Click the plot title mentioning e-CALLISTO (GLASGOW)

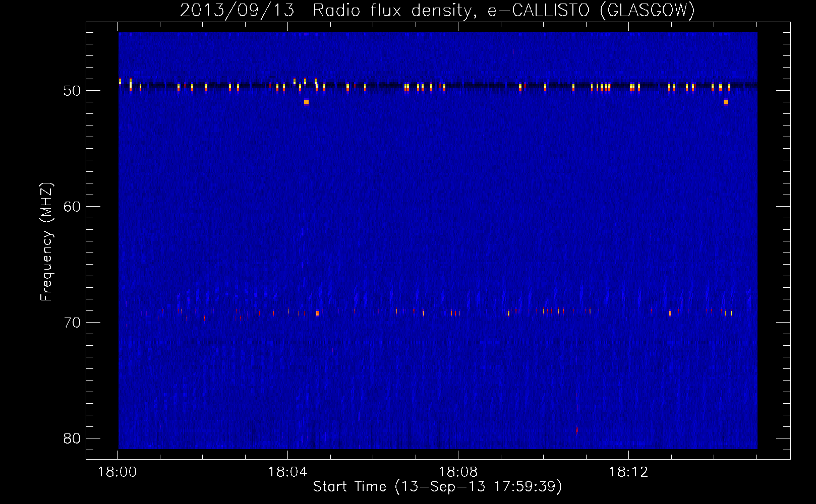437,10
